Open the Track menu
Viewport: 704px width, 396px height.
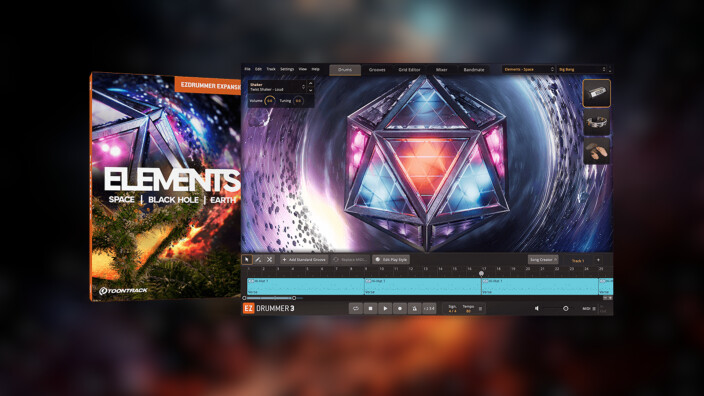(271, 69)
